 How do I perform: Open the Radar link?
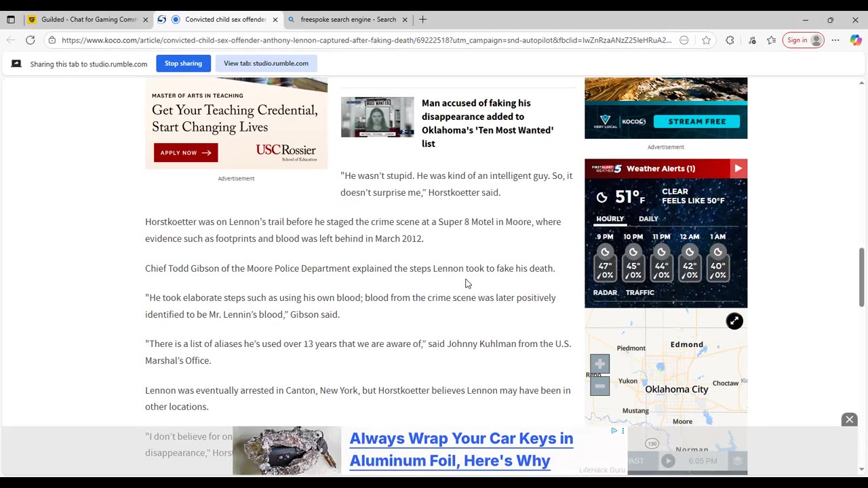point(606,293)
